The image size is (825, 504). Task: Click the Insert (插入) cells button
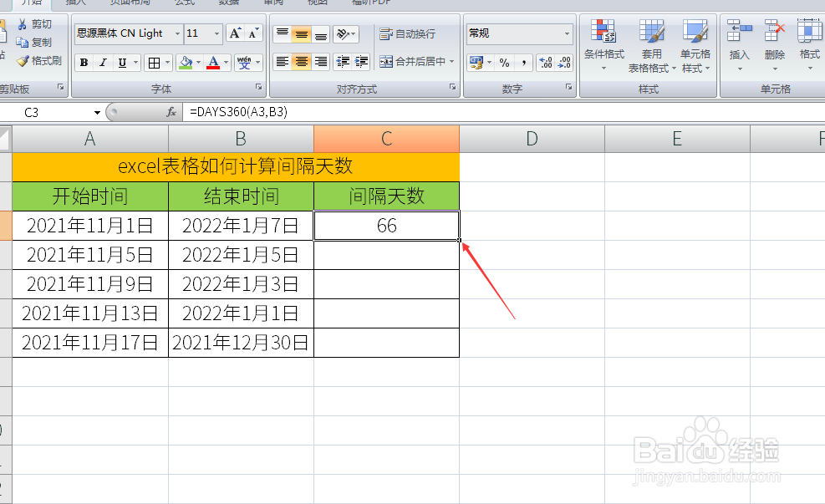pos(739,45)
